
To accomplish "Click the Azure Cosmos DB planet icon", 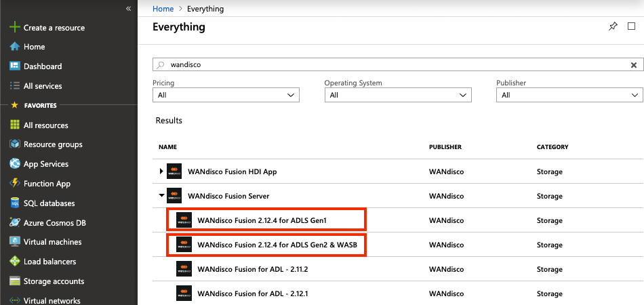I will point(15,223).
